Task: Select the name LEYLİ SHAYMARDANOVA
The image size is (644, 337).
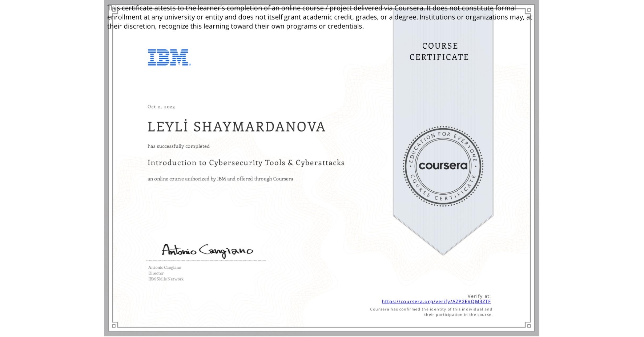Action: coord(236,126)
